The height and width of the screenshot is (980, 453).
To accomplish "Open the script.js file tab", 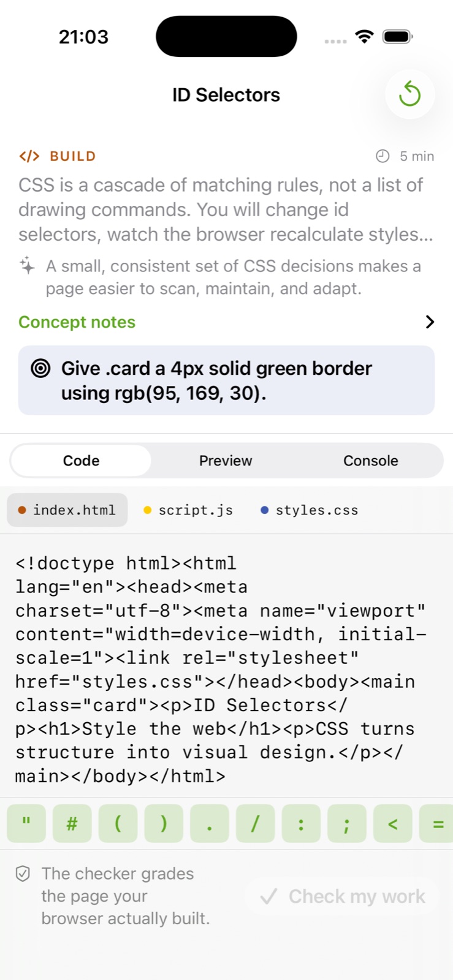I will tap(189, 510).
